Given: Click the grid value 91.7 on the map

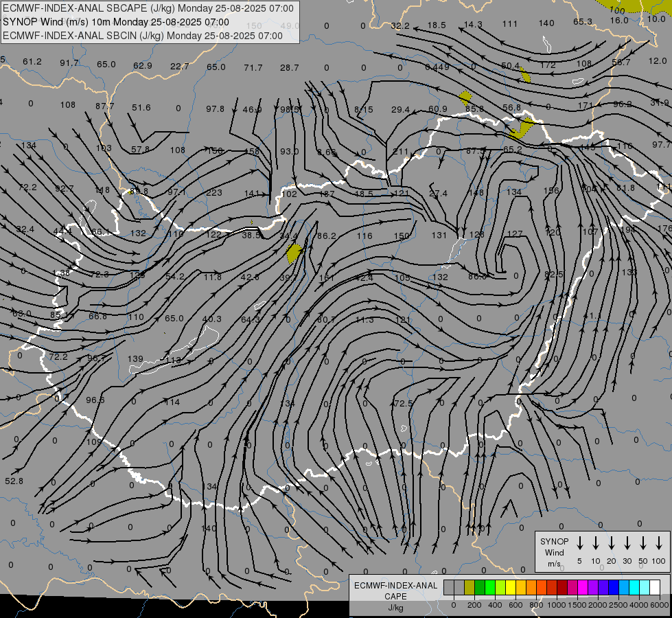Looking at the screenshot, I should point(69,63).
